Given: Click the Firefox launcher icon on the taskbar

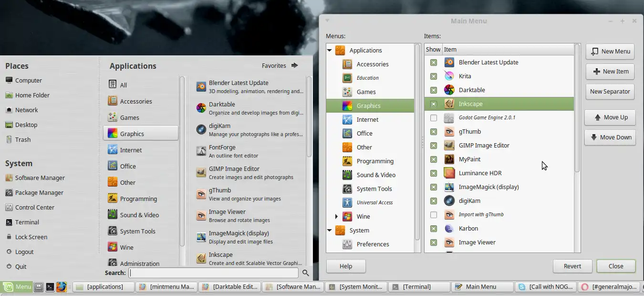Looking at the screenshot, I should pyautogui.click(x=61, y=287).
